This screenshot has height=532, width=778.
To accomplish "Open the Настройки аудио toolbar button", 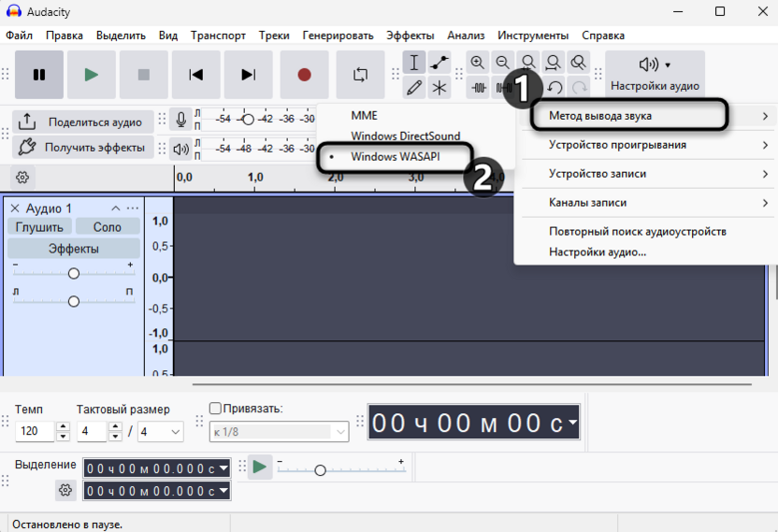I will pyautogui.click(x=655, y=75).
